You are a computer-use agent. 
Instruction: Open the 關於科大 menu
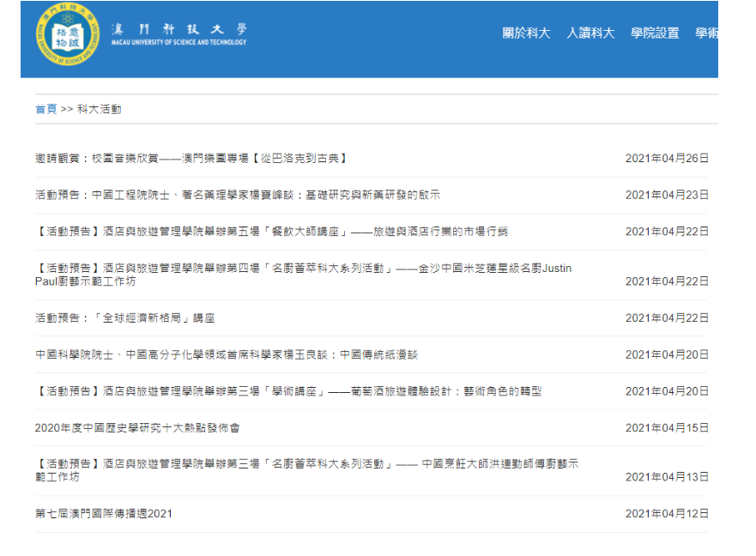(526, 33)
